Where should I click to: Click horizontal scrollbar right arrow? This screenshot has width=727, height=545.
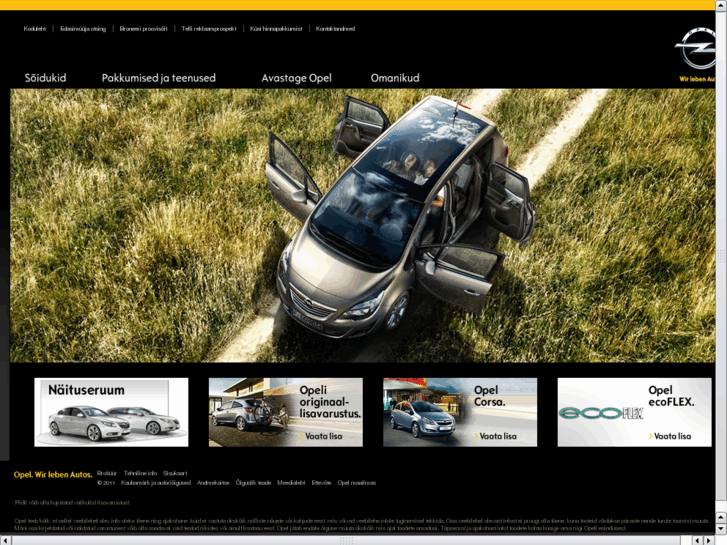(x=710, y=540)
